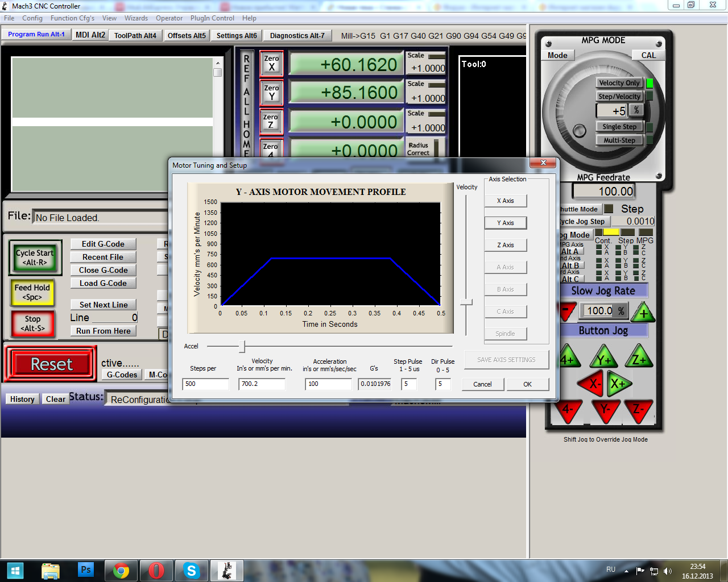
Task: Adjust the Velocity slider in Motor Tuning
Action: [x=466, y=302]
